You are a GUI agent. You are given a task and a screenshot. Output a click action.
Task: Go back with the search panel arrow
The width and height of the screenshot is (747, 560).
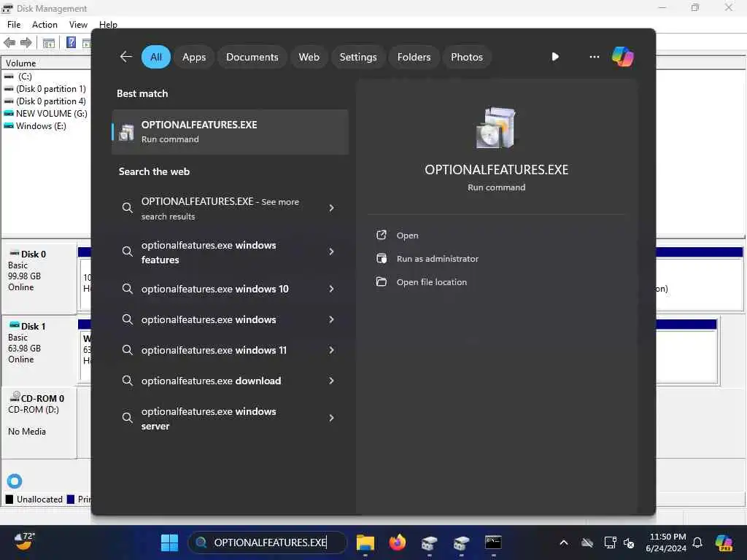point(125,57)
